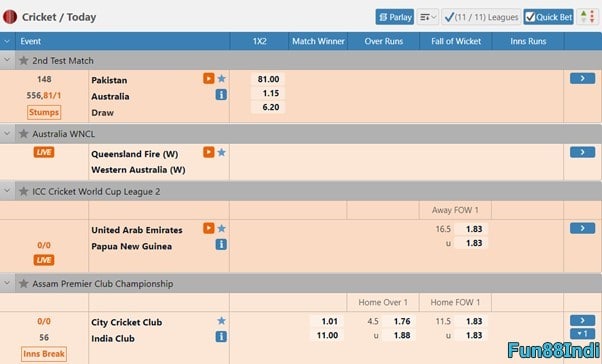Select the Match Winner column header

point(318,41)
